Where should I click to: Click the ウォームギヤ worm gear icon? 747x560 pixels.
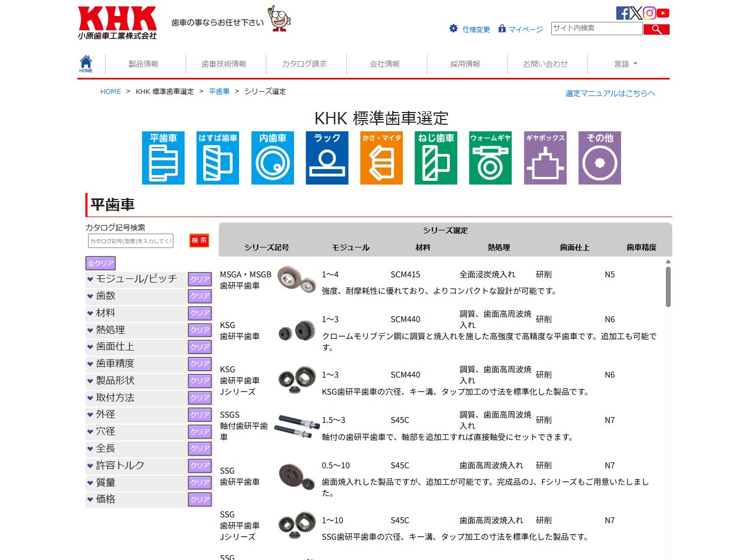(490, 158)
